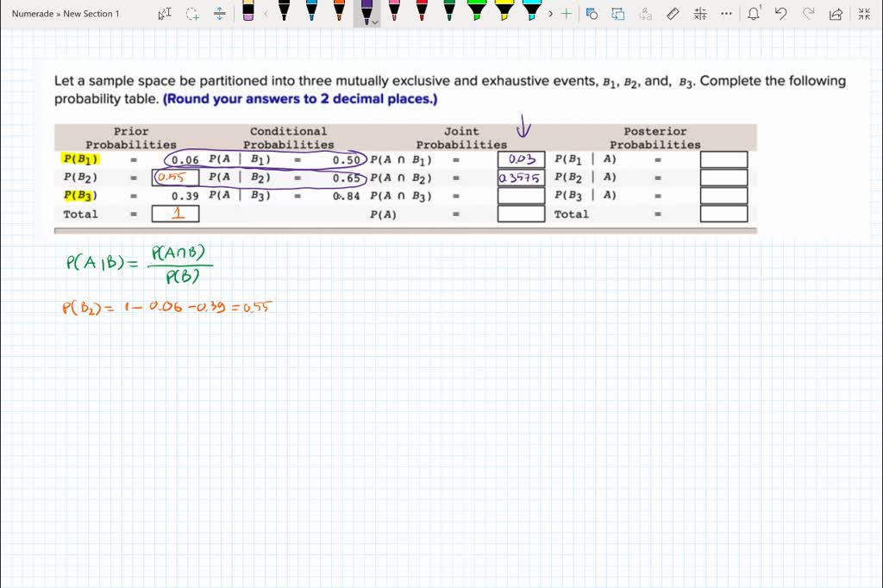Open the more options ellipsis menu

click(725, 14)
